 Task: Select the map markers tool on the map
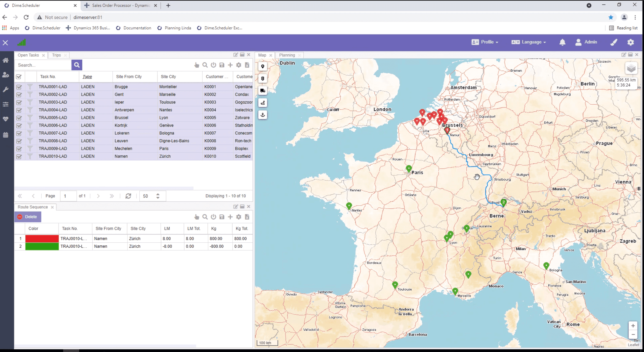(263, 67)
